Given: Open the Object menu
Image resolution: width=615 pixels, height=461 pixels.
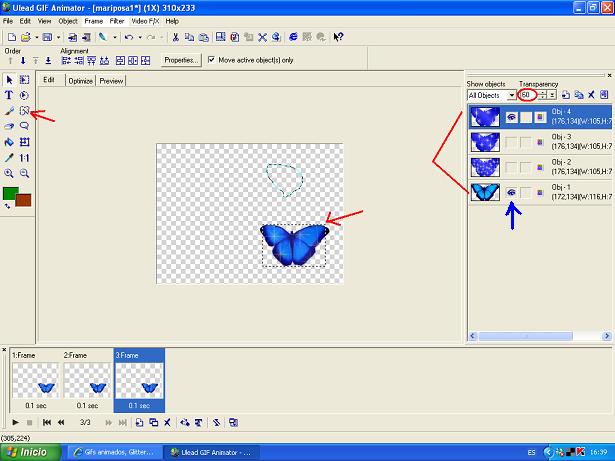Looking at the screenshot, I should (67, 21).
